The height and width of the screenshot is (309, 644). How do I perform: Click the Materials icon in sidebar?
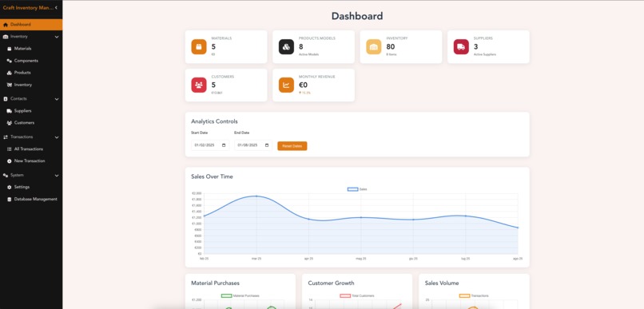[10, 49]
